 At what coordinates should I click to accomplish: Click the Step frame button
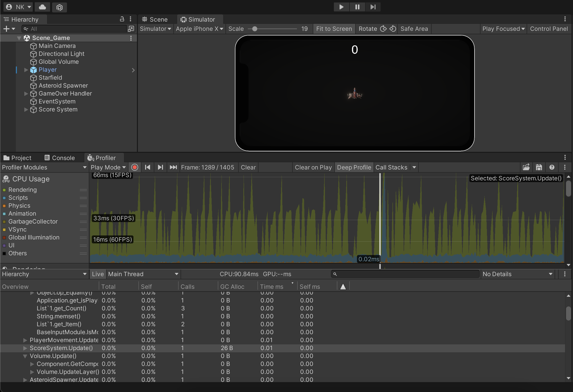[373, 7]
